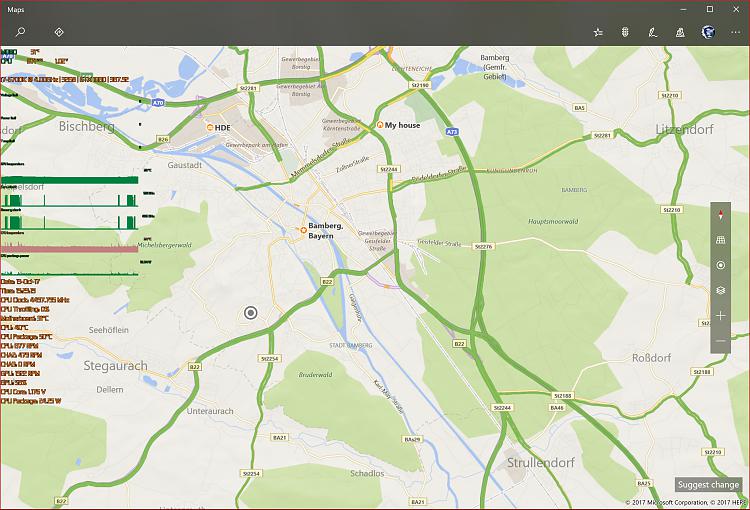
Task: Select the Bamberg, Bayern city pin
Action: 303,230
